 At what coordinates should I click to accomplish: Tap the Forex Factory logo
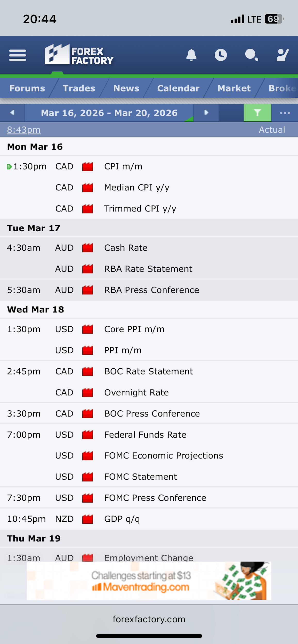point(79,55)
